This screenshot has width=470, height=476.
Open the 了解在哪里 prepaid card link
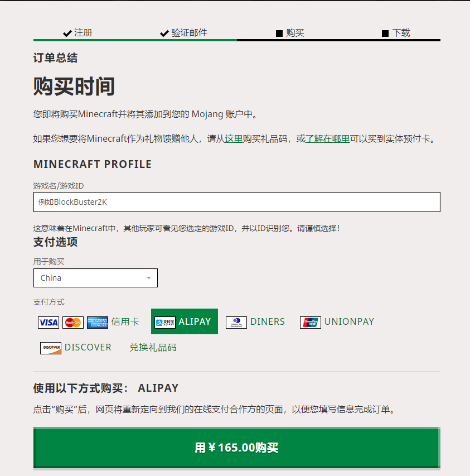tap(327, 139)
